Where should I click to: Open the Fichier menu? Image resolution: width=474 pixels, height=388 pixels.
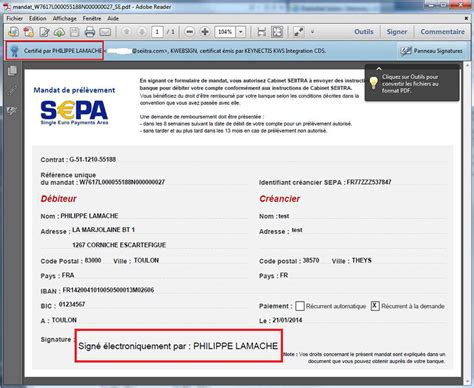[15, 18]
